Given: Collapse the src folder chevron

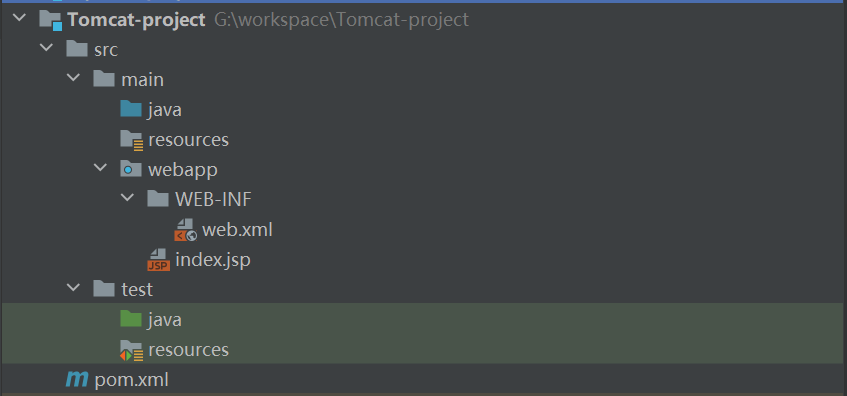Looking at the screenshot, I should tap(46, 48).
